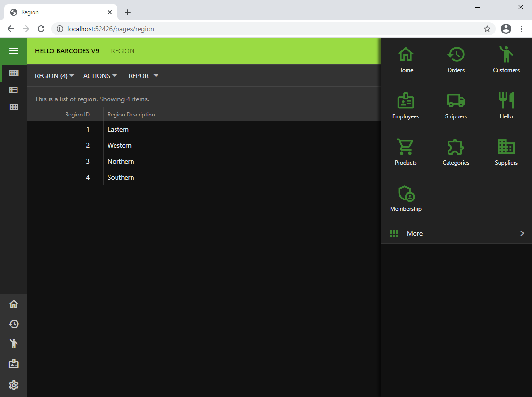
Task: Open Home from the navigation panel
Action: point(406,60)
